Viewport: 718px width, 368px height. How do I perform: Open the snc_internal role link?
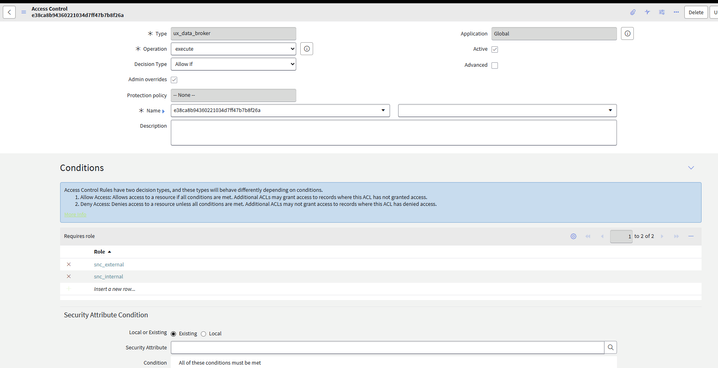click(x=109, y=276)
